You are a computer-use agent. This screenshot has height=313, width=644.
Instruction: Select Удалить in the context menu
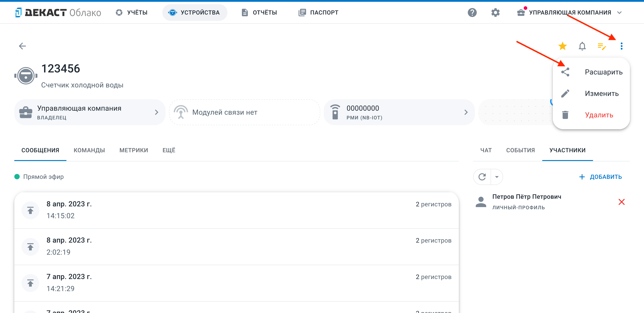tap(591, 115)
